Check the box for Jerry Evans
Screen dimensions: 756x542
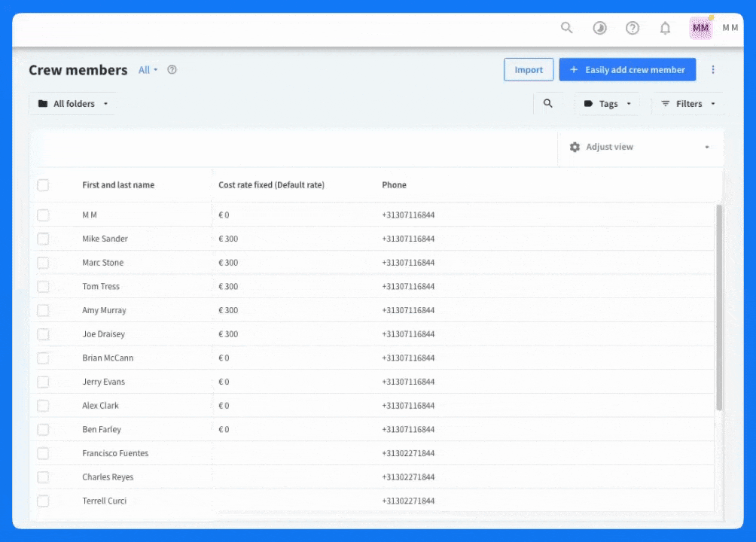pos(43,382)
